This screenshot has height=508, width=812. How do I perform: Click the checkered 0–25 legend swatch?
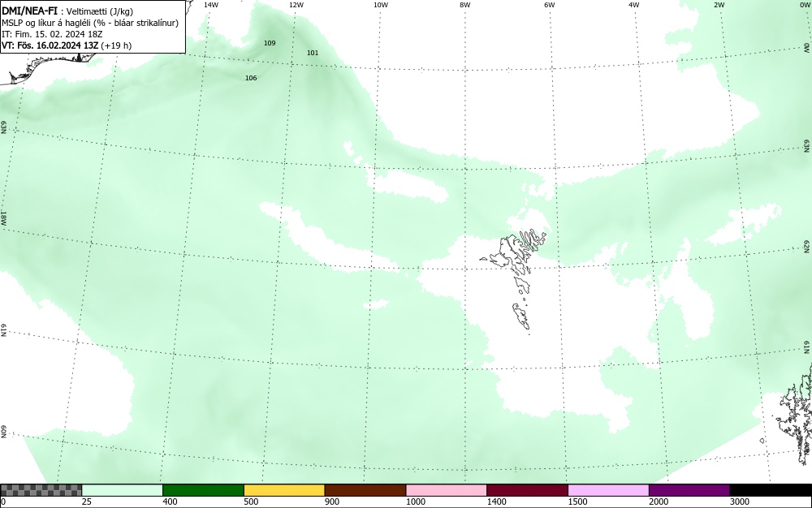41,490
